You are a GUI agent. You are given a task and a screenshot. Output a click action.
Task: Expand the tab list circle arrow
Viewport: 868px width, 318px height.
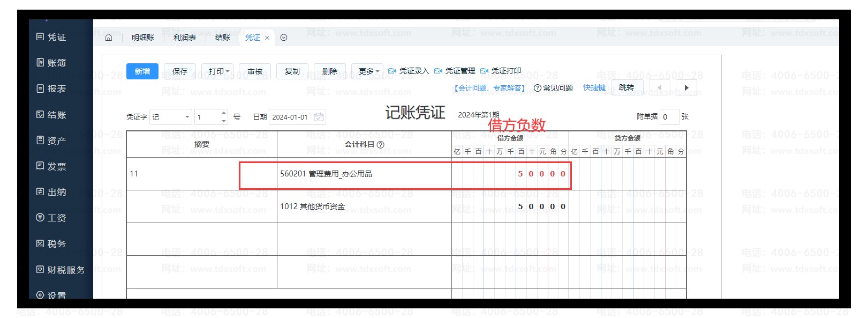284,38
